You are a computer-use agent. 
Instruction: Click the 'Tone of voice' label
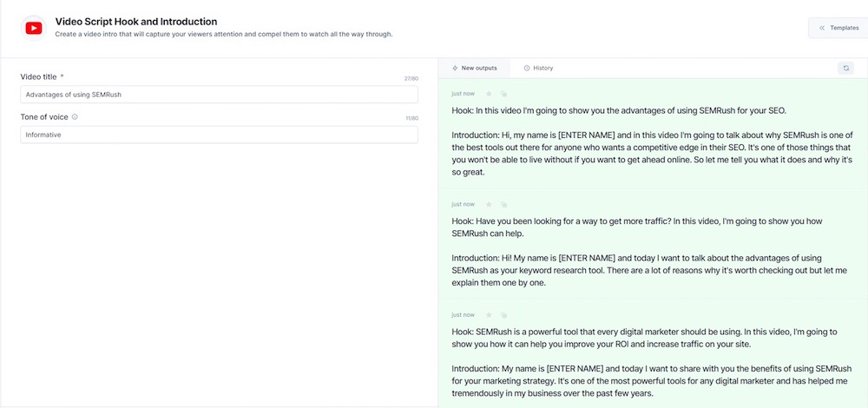click(x=44, y=117)
